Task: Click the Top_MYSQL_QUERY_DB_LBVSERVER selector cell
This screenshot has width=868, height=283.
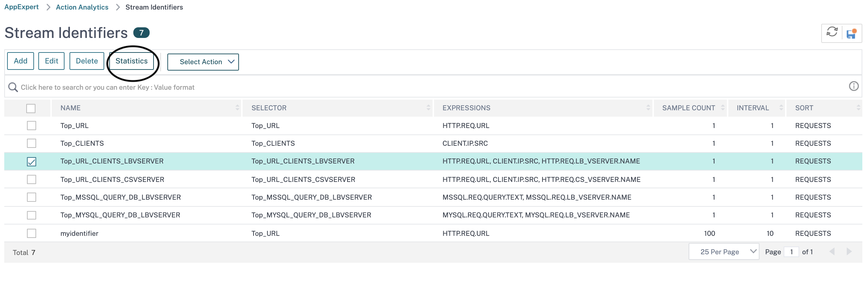Action: pyautogui.click(x=311, y=215)
